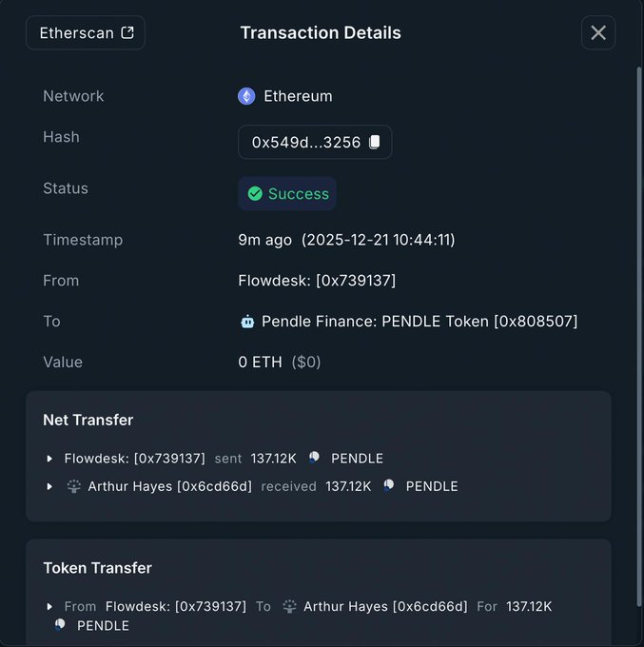Click the Ethereum network logo
The image size is (644, 647).
coord(246,96)
